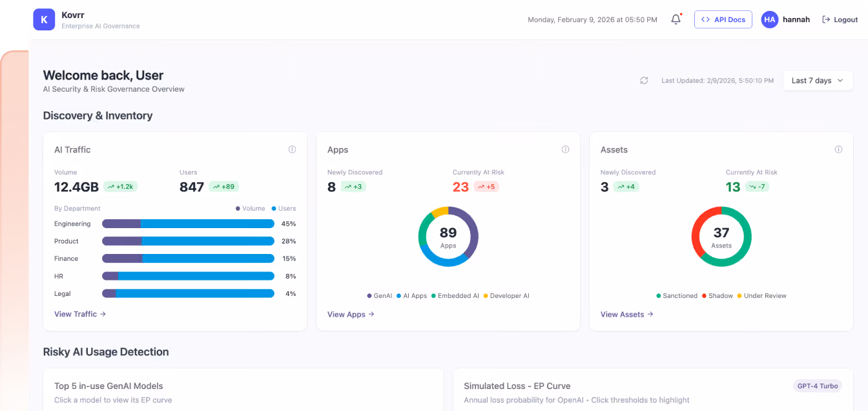Open API Docs
This screenshot has height=411, width=868.
[x=723, y=19]
